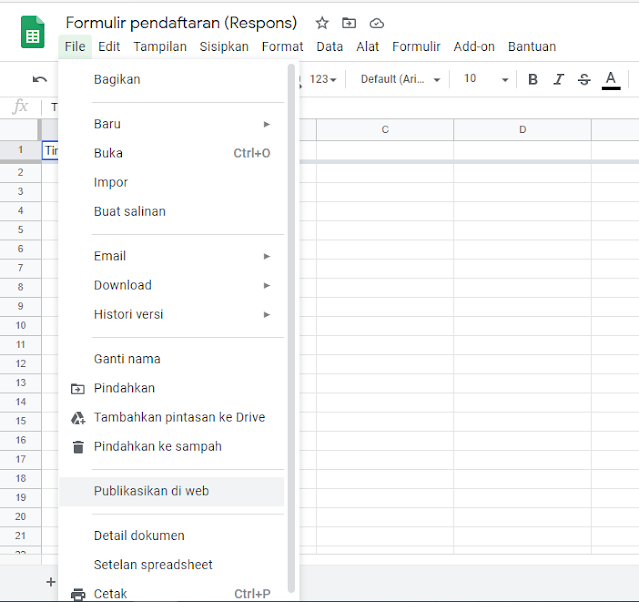Image resolution: width=639 pixels, height=602 pixels.
Task: Open the Formulir menu in menu bar
Action: (416, 46)
